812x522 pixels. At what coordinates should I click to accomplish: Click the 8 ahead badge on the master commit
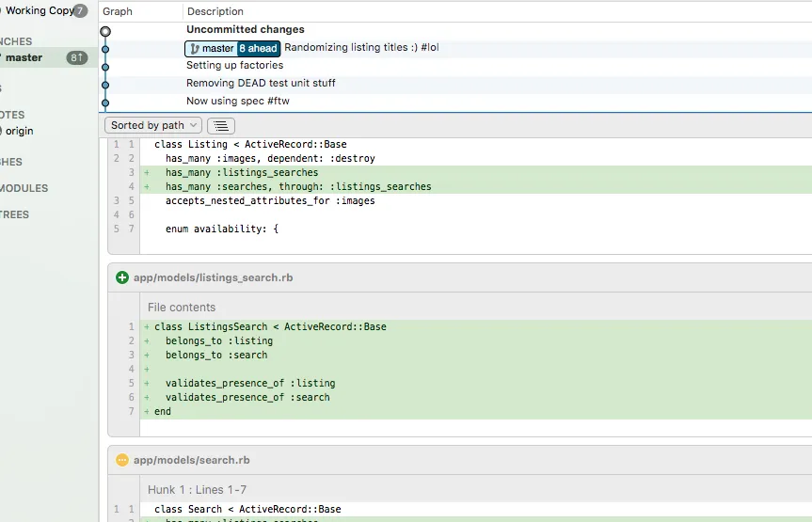pos(258,48)
